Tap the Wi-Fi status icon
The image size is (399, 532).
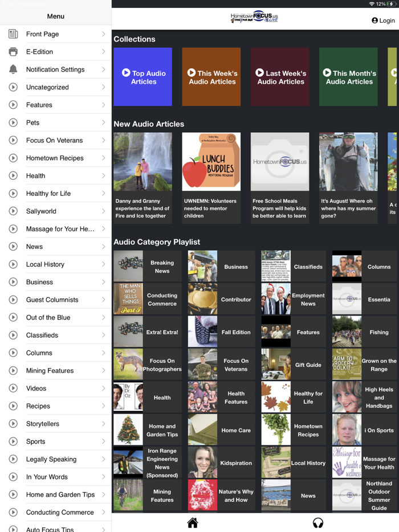tap(372, 4)
